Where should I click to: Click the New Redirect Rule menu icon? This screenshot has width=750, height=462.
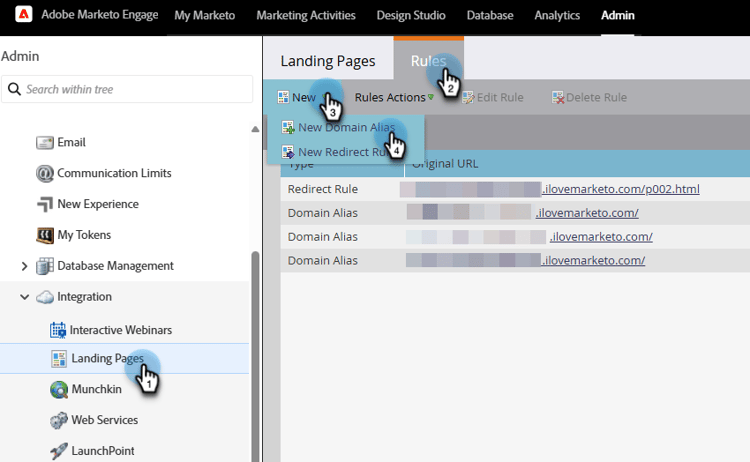click(x=288, y=152)
